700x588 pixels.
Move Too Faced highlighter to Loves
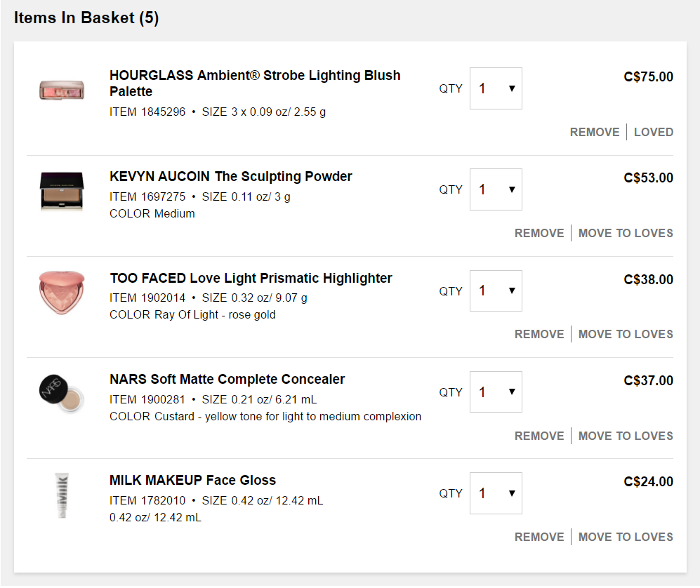[626, 334]
